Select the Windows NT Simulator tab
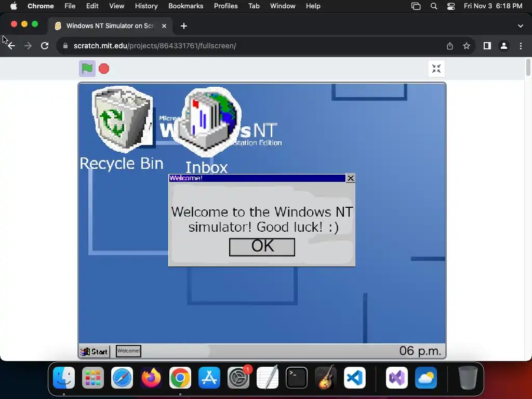This screenshot has width=532, height=399. tap(110, 26)
